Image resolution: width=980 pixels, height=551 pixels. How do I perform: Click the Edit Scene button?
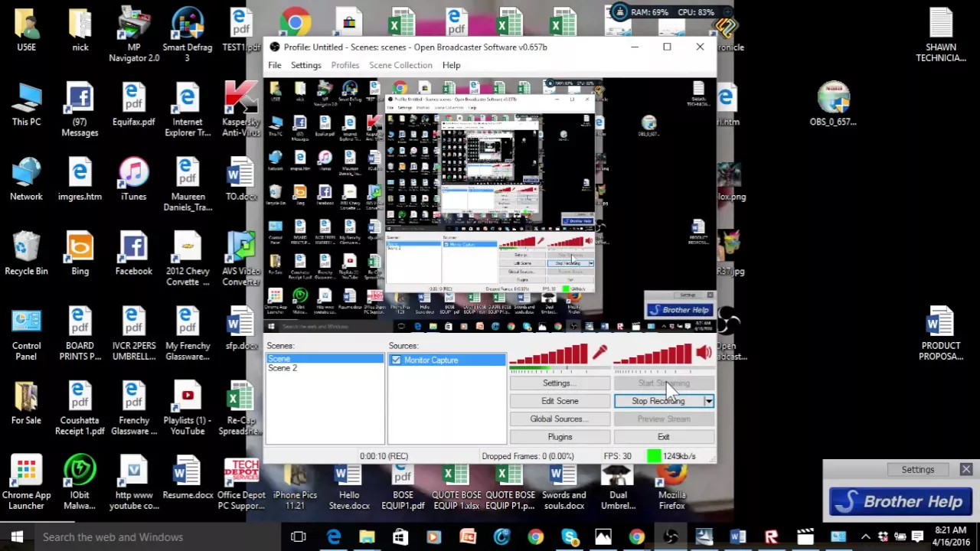560,401
